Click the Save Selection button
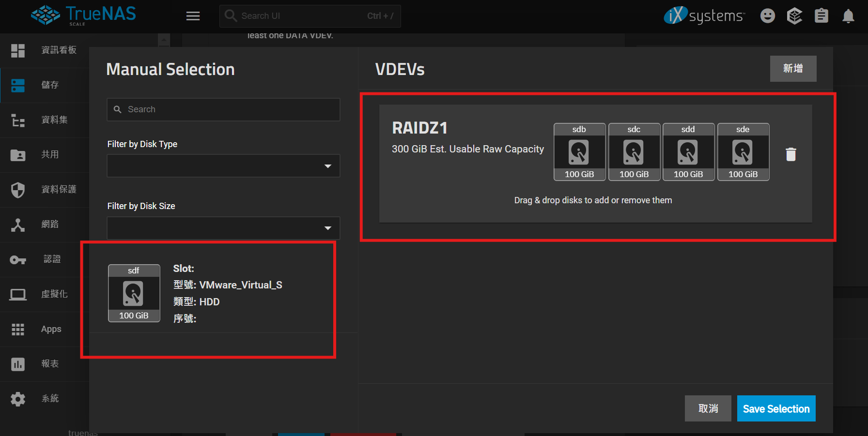868x436 pixels. (776, 409)
